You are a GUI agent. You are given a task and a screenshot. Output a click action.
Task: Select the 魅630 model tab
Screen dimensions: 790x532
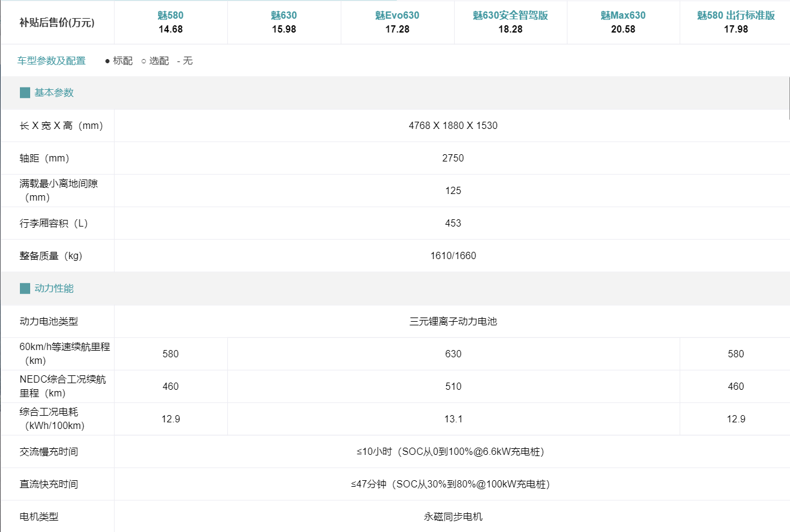[x=284, y=16]
